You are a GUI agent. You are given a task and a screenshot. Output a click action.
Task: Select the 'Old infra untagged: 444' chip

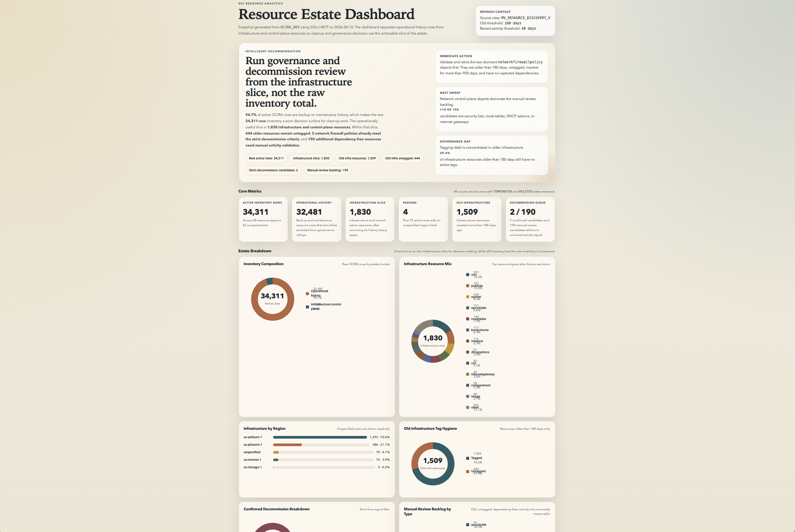coord(402,158)
